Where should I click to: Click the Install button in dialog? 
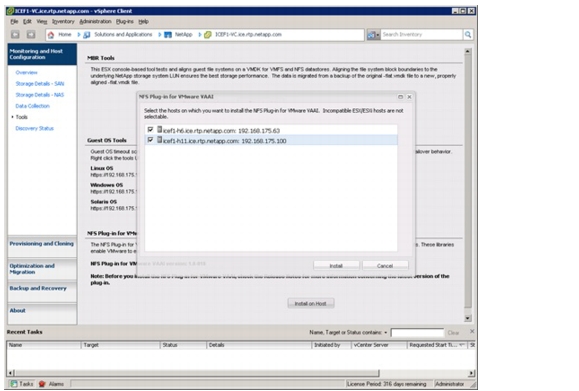tap(336, 266)
